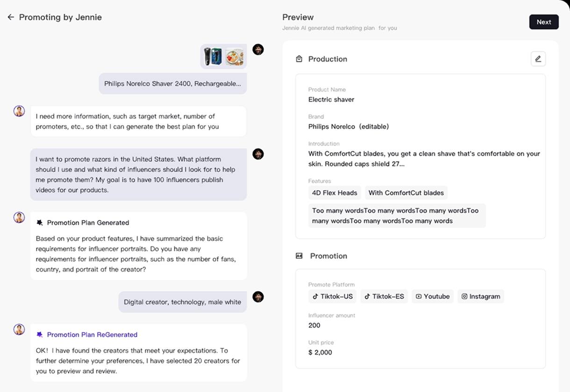The width and height of the screenshot is (570, 392).
Task: Open the Promotion Plan ReGenerated link
Action: click(92, 335)
